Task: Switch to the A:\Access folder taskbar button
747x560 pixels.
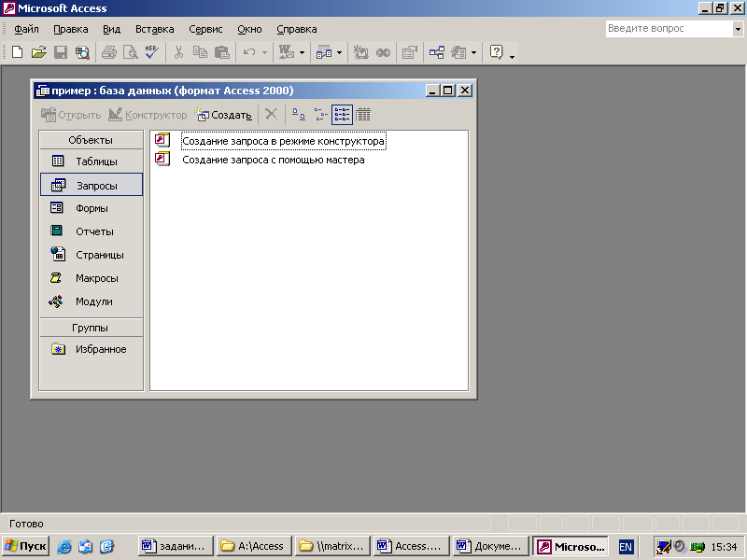Action: tap(254, 546)
